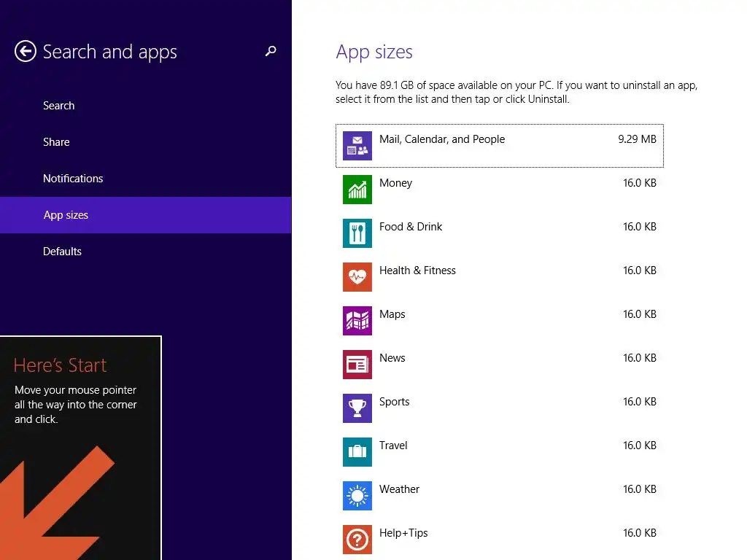Open the Search settings section
The image size is (747, 560).
pos(146,106)
